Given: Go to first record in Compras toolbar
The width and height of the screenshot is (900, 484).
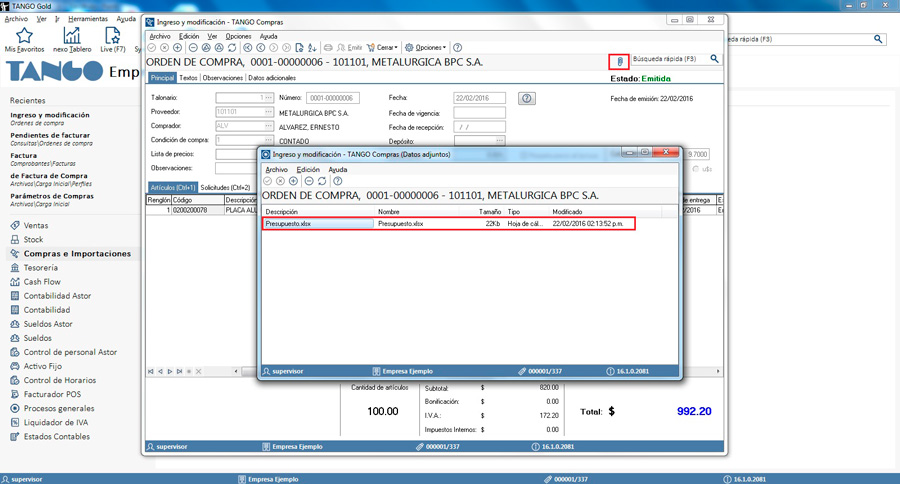Looking at the screenshot, I should pos(247,48).
